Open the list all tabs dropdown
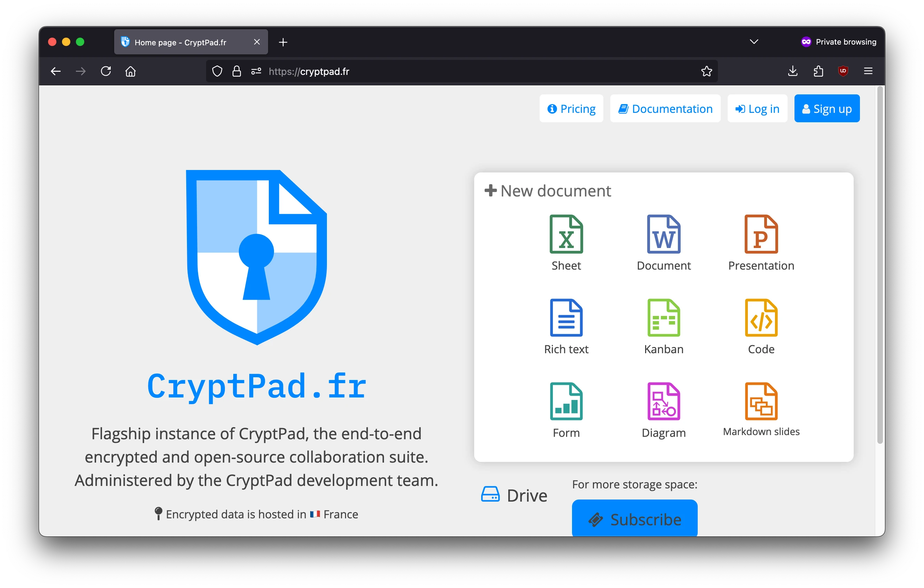Image resolution: width=924 pixels, height=588 pixels. click(x=754, y=41)
